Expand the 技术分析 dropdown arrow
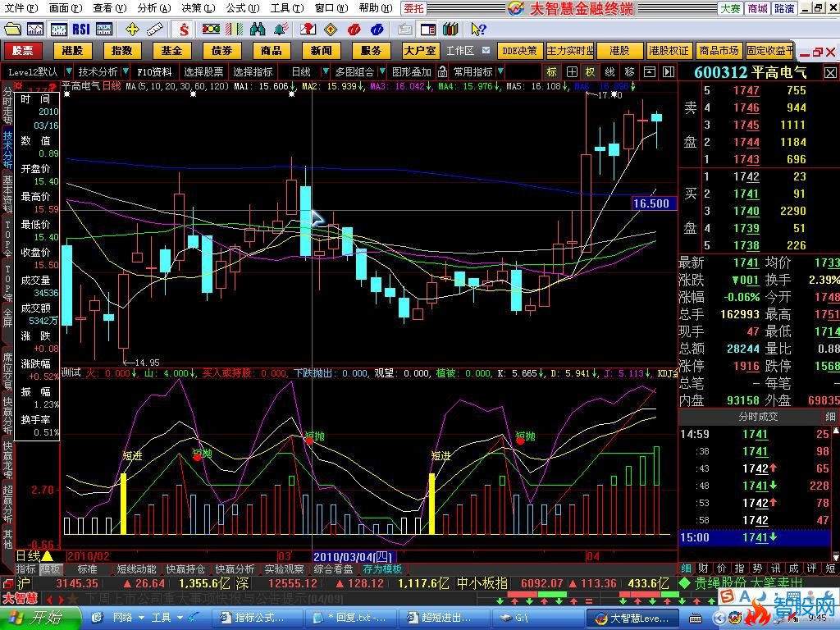Image resolution: width=840 pixels, height=630 pixels. [126, 71]
